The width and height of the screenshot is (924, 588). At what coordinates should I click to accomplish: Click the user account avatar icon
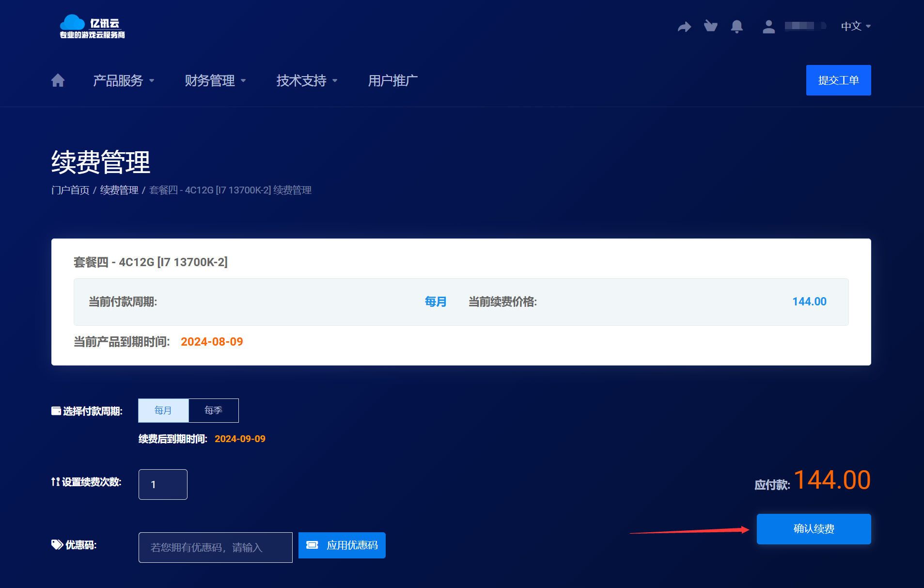(768, 26)
